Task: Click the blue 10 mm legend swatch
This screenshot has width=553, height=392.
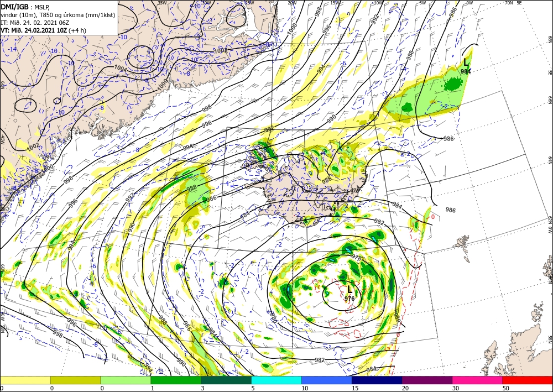Action: coord(327,380)
